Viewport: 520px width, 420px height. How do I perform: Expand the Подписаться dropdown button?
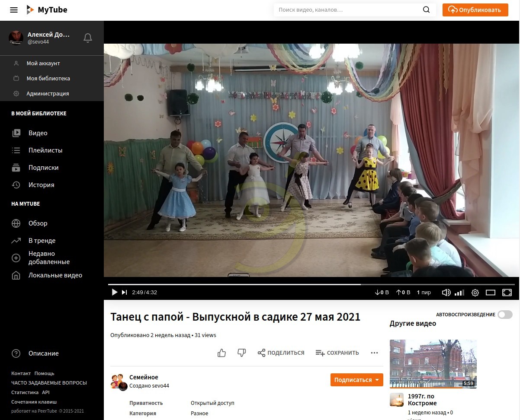point(377,380)
